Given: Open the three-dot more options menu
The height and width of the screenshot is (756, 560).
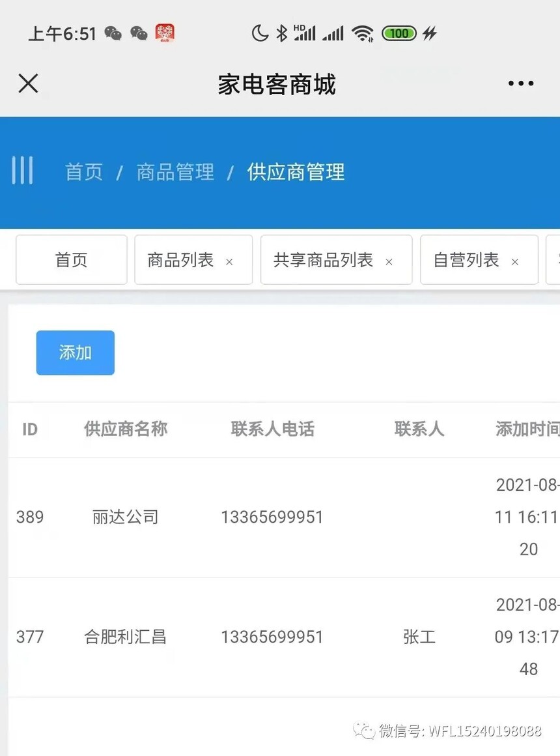Looking at the screenshot, I should point(521,83).
